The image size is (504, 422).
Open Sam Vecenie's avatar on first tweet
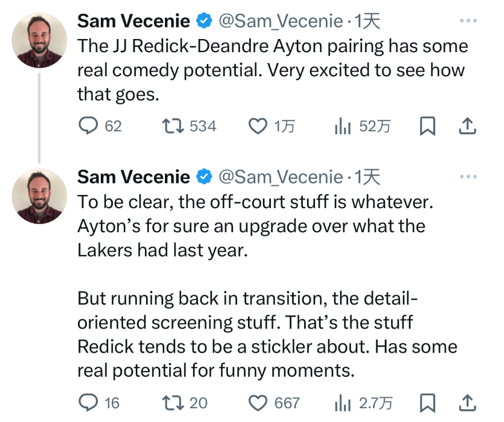(x=40, y=40)
